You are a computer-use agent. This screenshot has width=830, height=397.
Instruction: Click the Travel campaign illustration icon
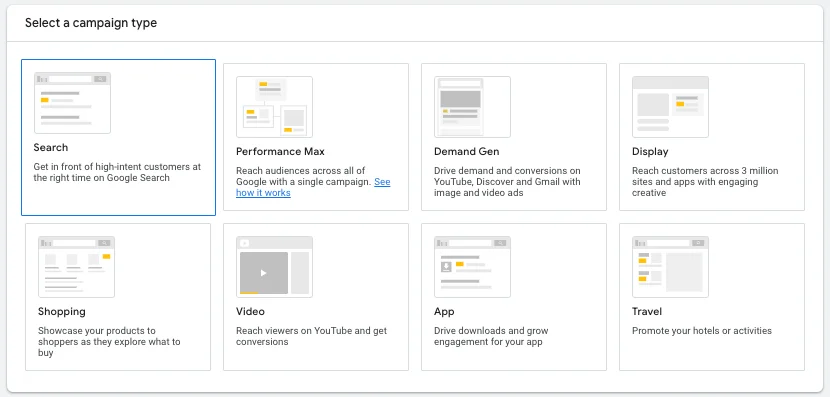click(670, 267)
